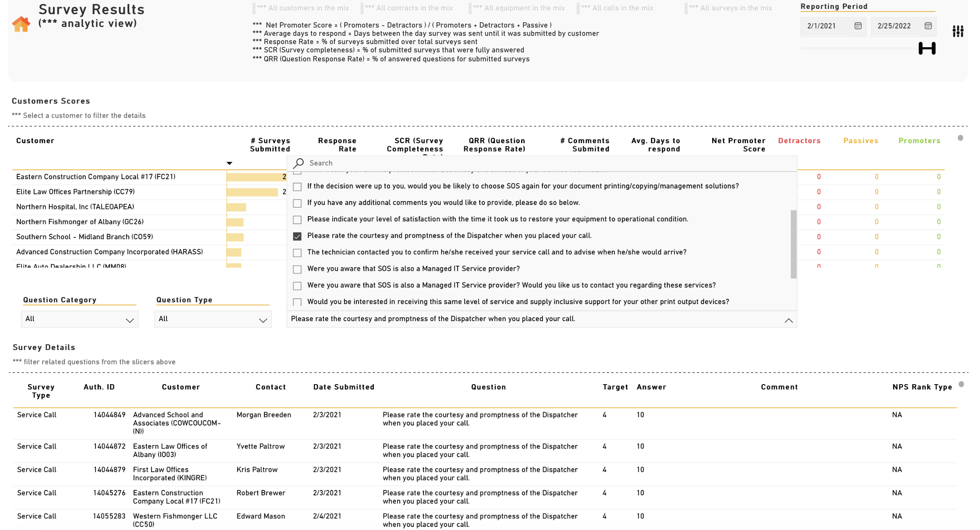This screenshot has width=980, height=530.
Task: Go to the orange Home icon
Action: tap(21, 24)
